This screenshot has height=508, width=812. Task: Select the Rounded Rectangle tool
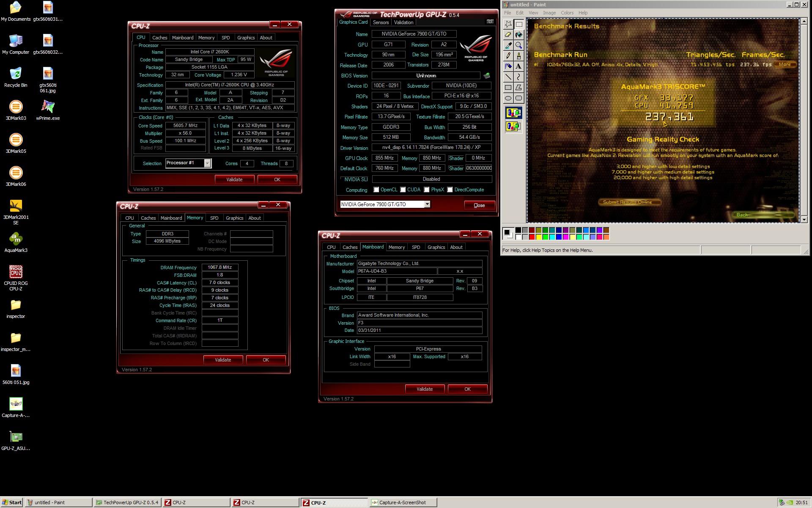pos(518,98)
